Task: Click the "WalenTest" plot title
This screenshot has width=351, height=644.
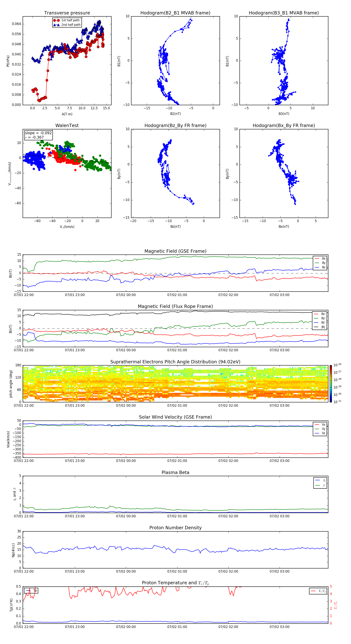Action: (67, 125)
